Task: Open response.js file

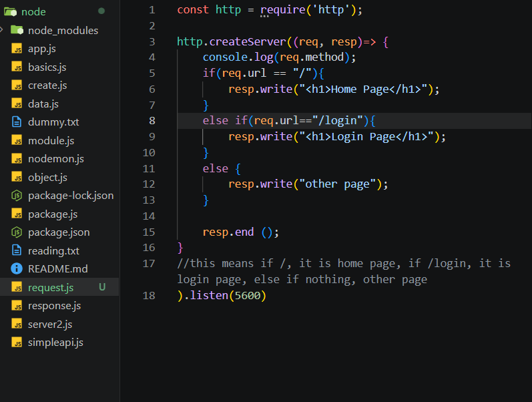Action: click(x=55, y=306)
